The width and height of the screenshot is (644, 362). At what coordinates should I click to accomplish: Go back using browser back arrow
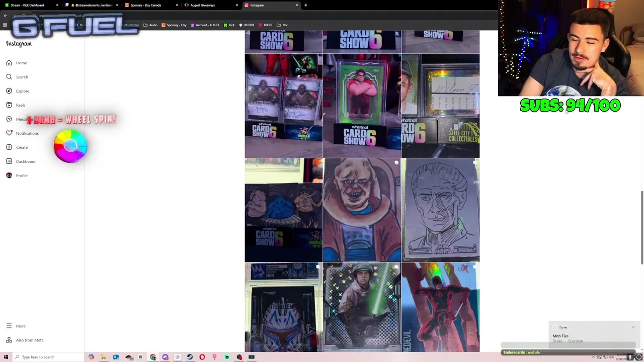pyautogui.click(x=6, y=16)
